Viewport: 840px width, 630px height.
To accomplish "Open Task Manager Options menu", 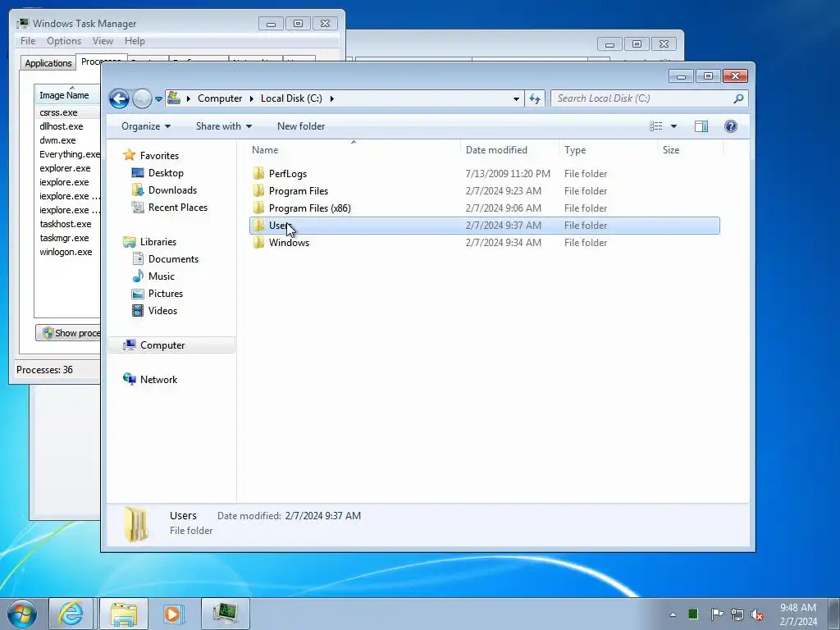I will [64, 41].
